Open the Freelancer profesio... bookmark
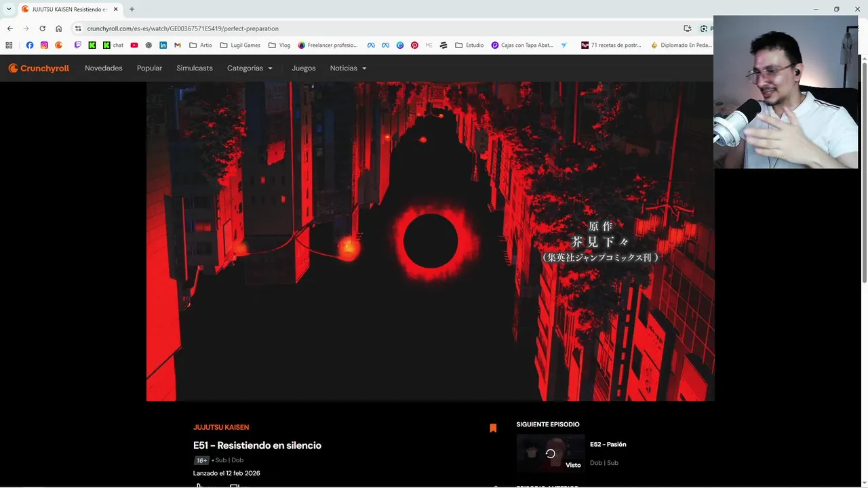This screenshot has height=488, width=868. pos(328,45)
